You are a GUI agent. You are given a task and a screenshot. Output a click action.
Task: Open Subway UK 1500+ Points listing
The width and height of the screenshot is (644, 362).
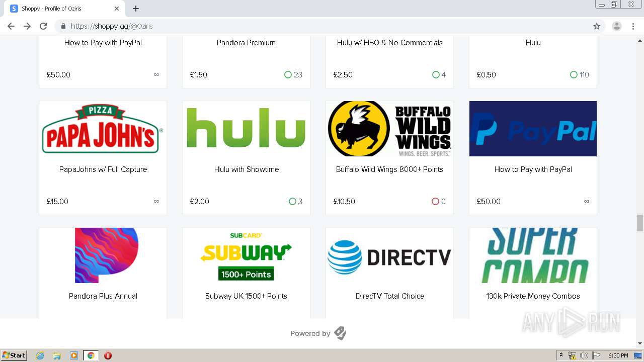tap(246, 296)
